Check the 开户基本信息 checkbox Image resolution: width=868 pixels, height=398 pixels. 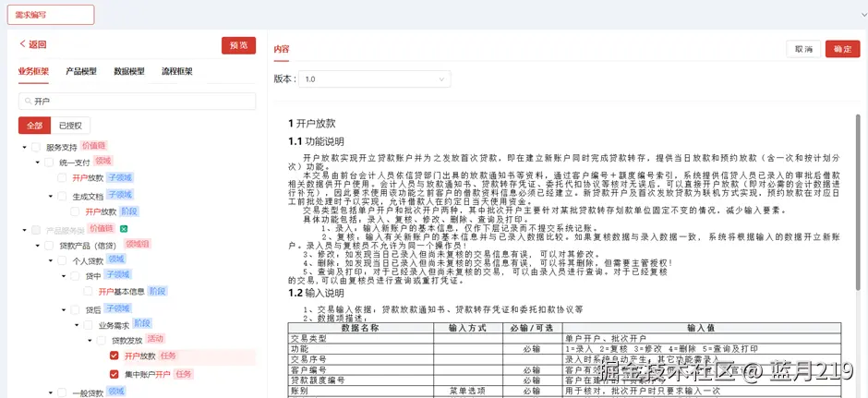pos(88,291)
